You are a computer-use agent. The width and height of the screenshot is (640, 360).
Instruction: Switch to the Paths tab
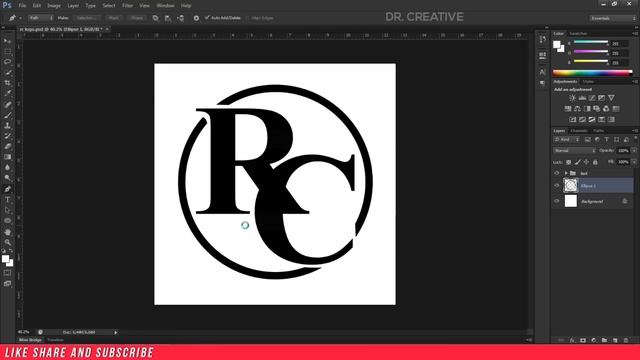tap(598, 131)
